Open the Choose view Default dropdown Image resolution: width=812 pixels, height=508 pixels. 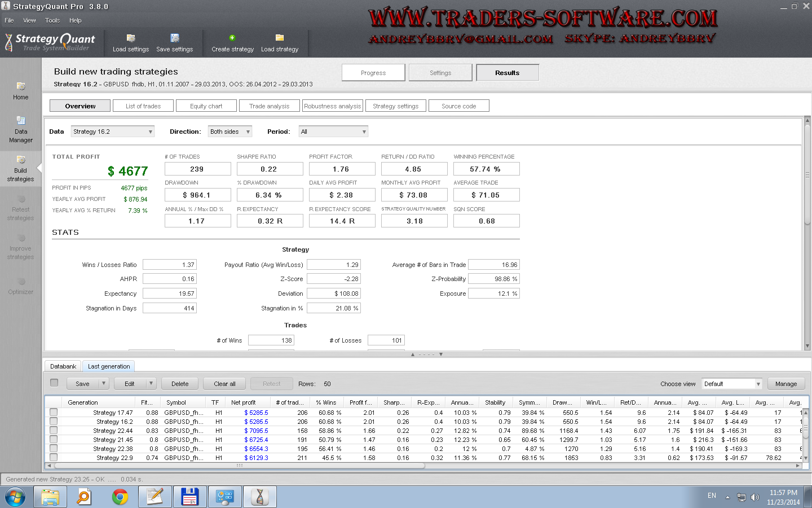click(x=731, y=384)
